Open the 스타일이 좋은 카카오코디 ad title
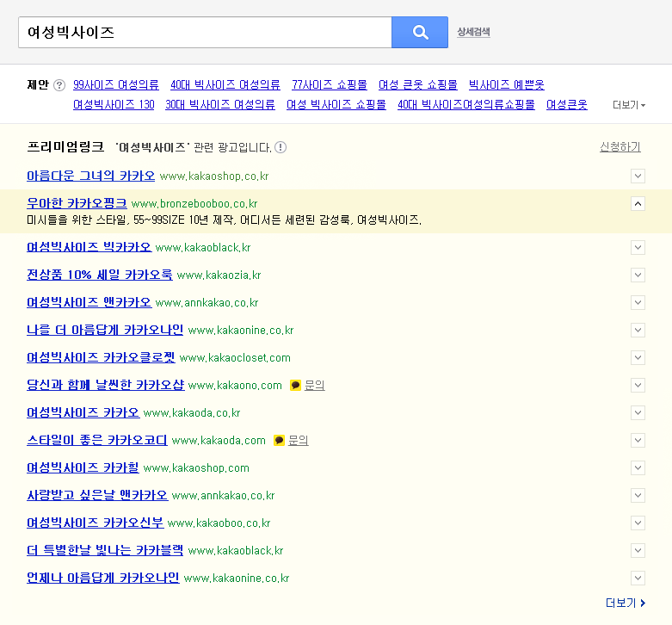 (97, 440)
